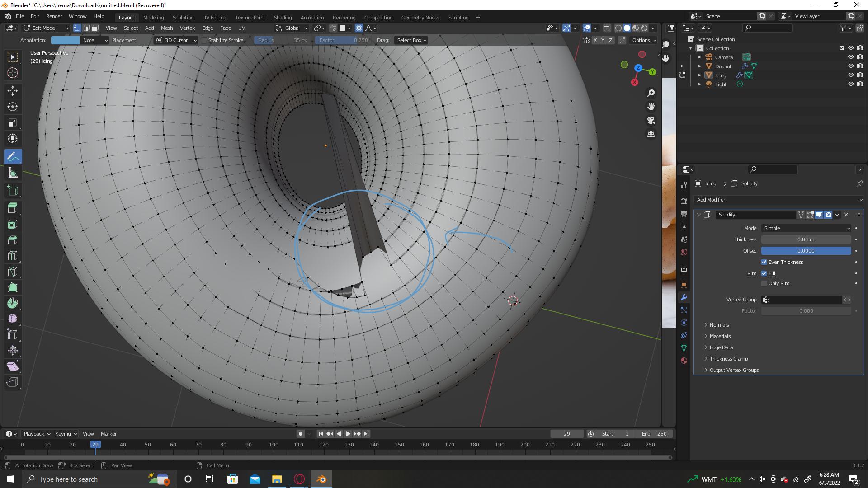
Task: Activate the Cursor tool
Action: 13,72
